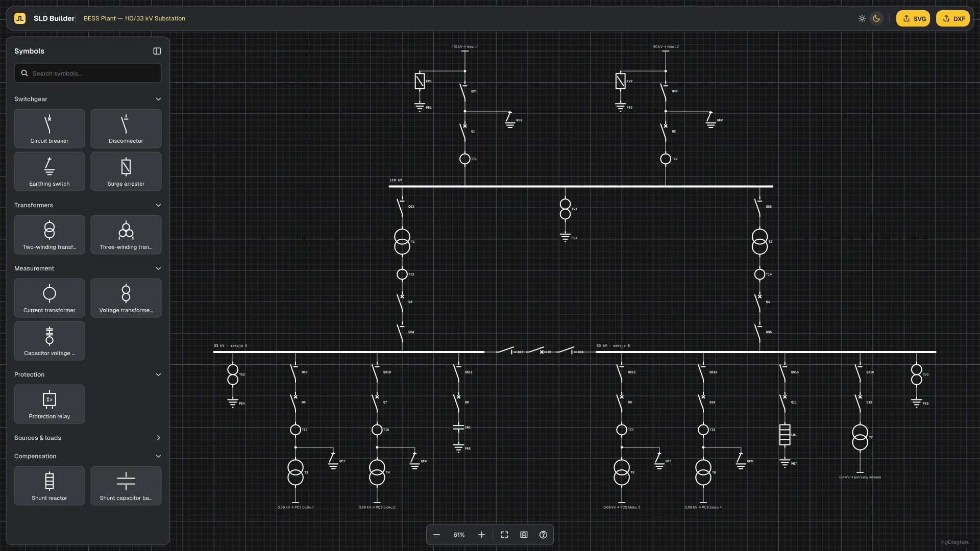Pick the Current transformer symbol
Image resolution: width=980 pixels, height=551 pixels.
click(50, 298)
